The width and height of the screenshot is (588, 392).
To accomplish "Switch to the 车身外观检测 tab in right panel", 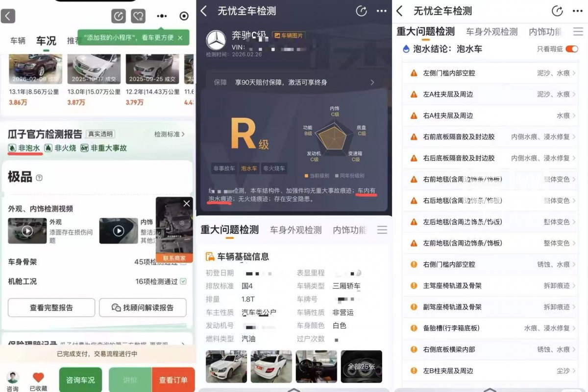I will (491, 32).
